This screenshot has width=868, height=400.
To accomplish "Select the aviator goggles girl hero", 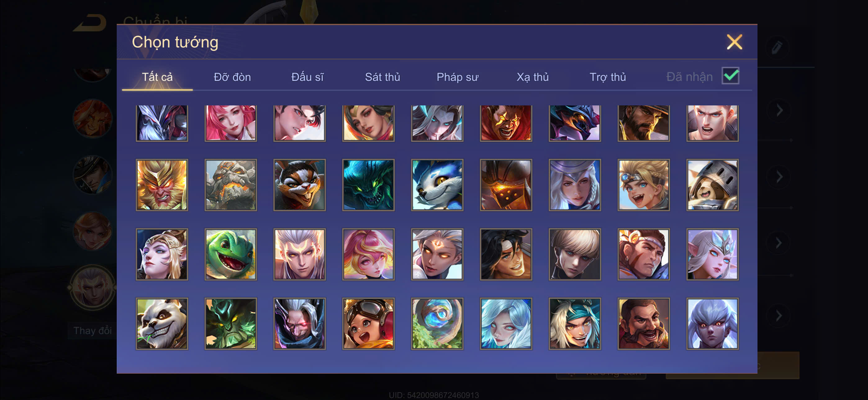I will [x=368, y=324].
